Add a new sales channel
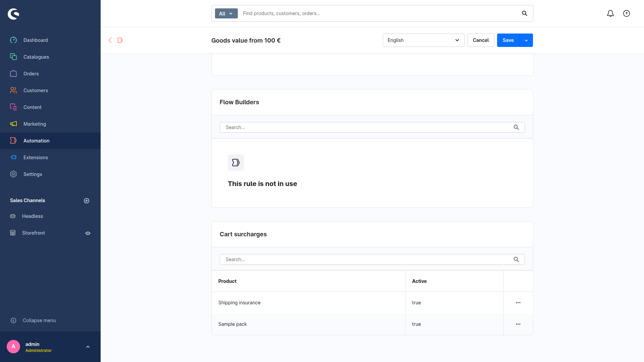 87,201
